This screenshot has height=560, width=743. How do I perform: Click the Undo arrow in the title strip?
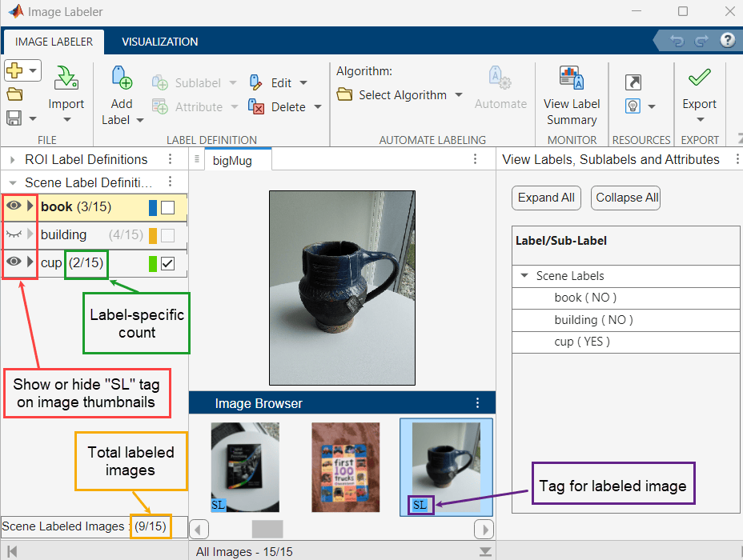pos(677,41)
